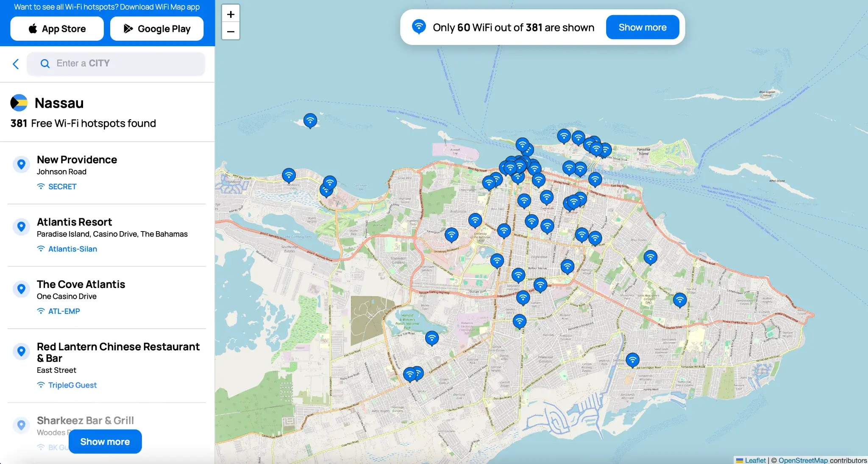Click the Bahamas flag icon next to Nassau
The width and height of the screenshot is (868, 464).
19,102
